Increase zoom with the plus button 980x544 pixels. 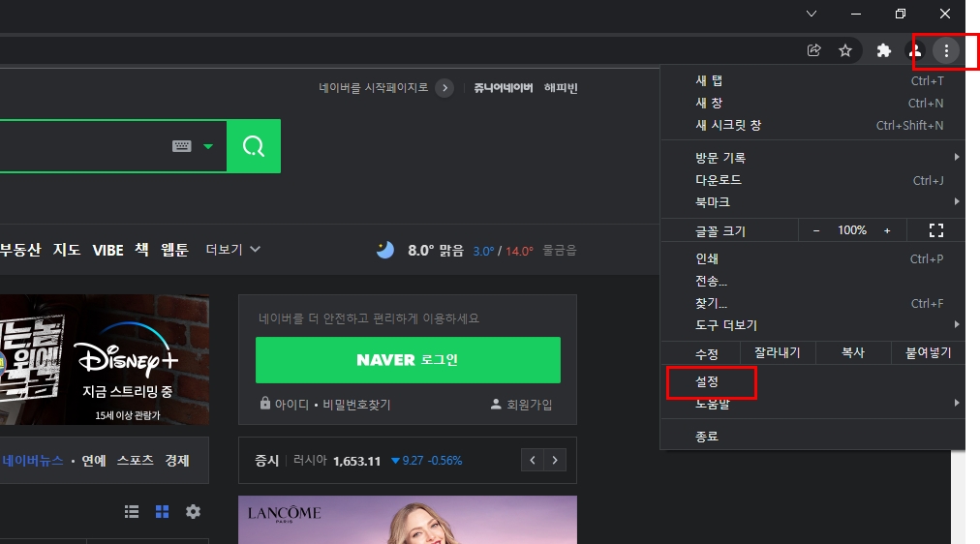coord(887,230)
